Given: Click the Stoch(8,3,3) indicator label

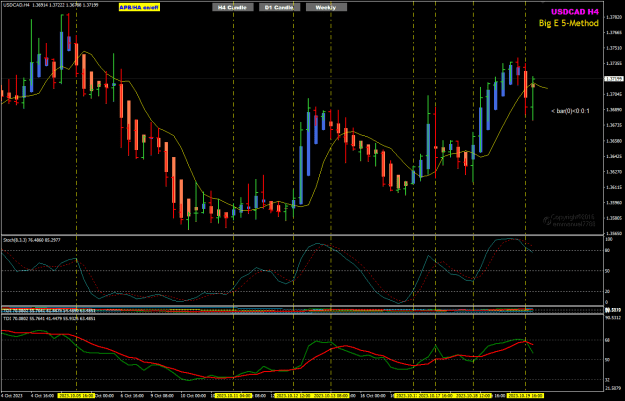Looking at the screenshot, I should click(32, 240).
